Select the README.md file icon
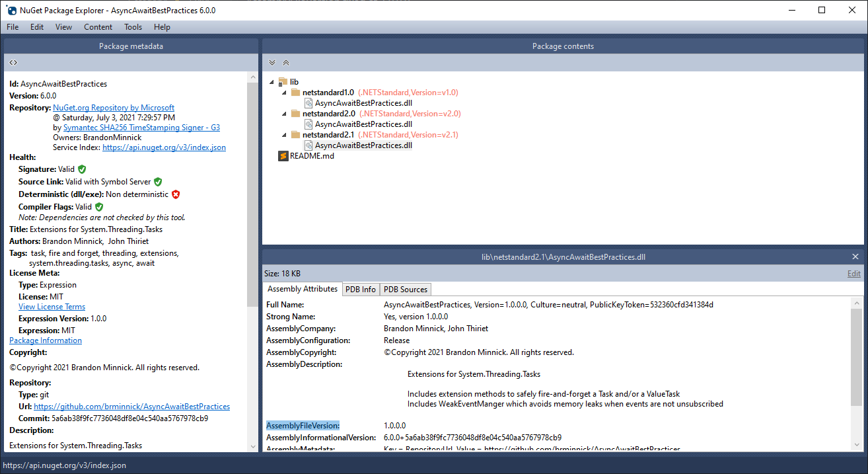The image size is (868, 474). 283,155
